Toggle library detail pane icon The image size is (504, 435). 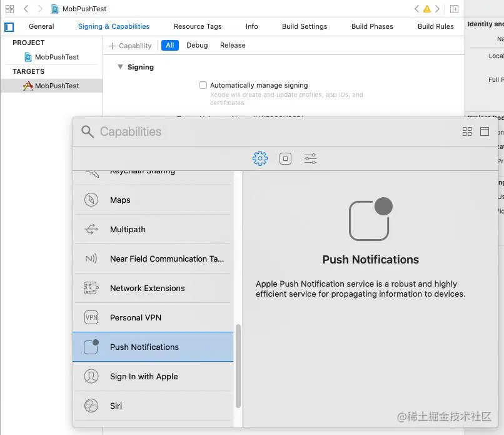(485, 131)
